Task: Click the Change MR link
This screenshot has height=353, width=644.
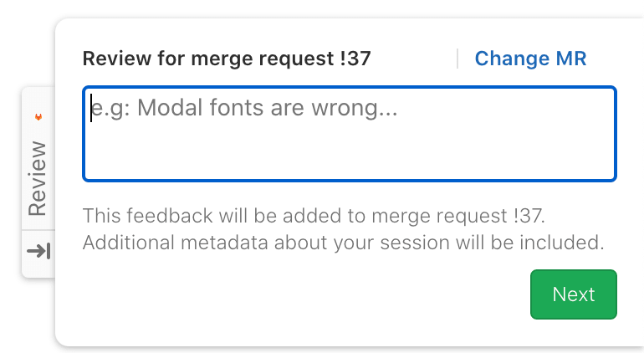Action: coord(530,59)
